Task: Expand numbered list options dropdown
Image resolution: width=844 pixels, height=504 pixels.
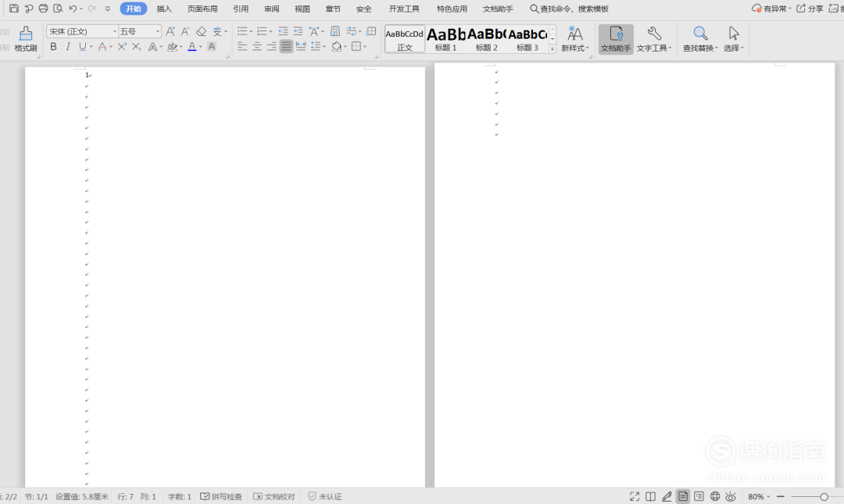Action: [270, 32]
